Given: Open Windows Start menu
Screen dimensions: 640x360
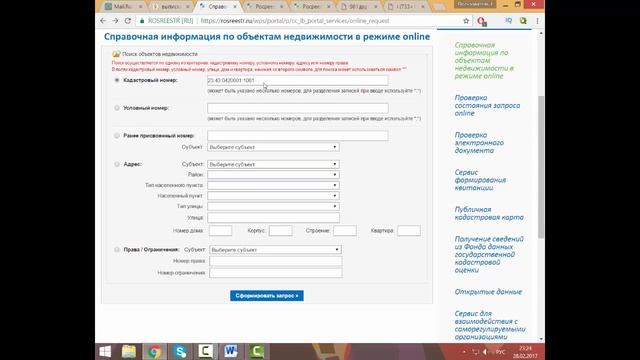Looking at the screenshot, I should pyautogui.click(x=105, y=351).
